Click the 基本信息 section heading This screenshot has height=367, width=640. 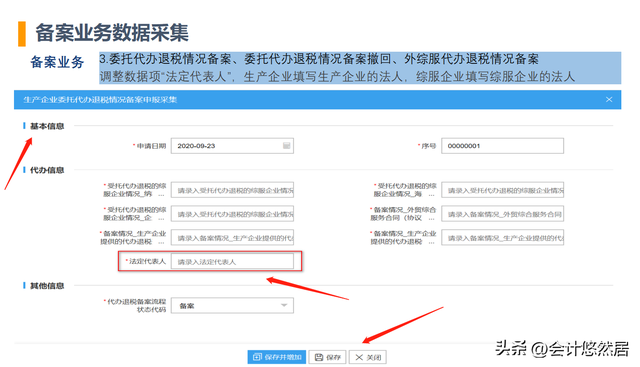click(x=47, y=126)
